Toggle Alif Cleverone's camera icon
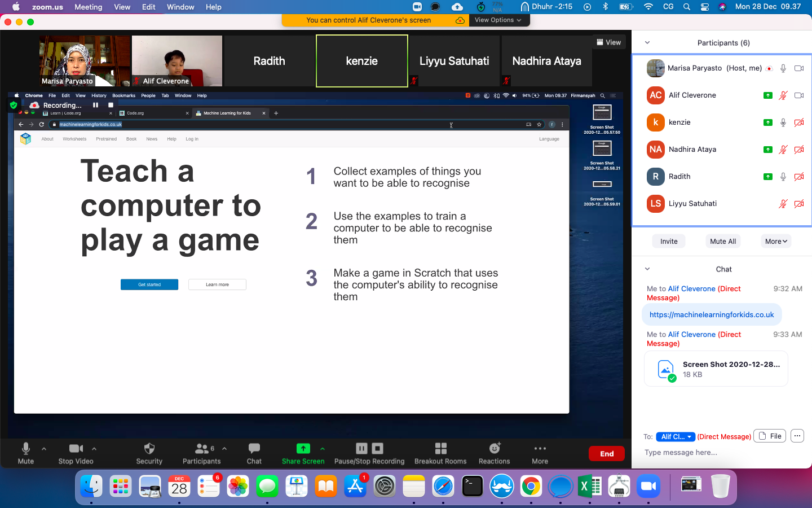 pyautogui.click(x=799, y=95)
